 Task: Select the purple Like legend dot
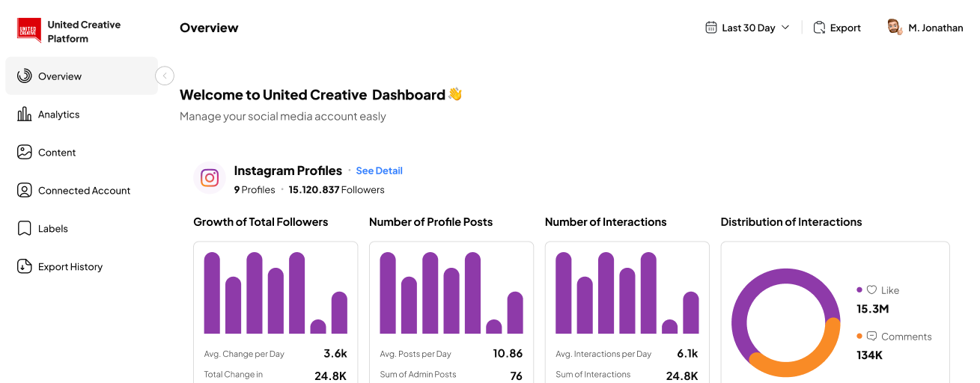[859, 289]
